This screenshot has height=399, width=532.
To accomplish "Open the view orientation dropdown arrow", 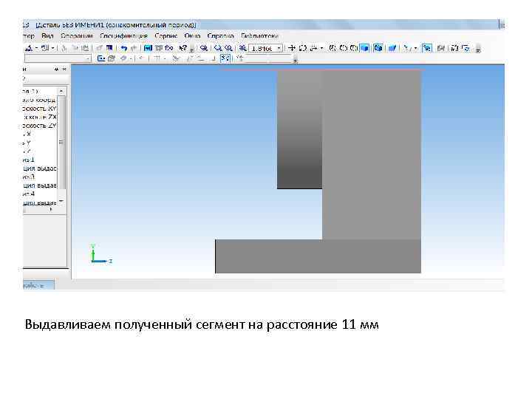I will [x=321, y=48].
